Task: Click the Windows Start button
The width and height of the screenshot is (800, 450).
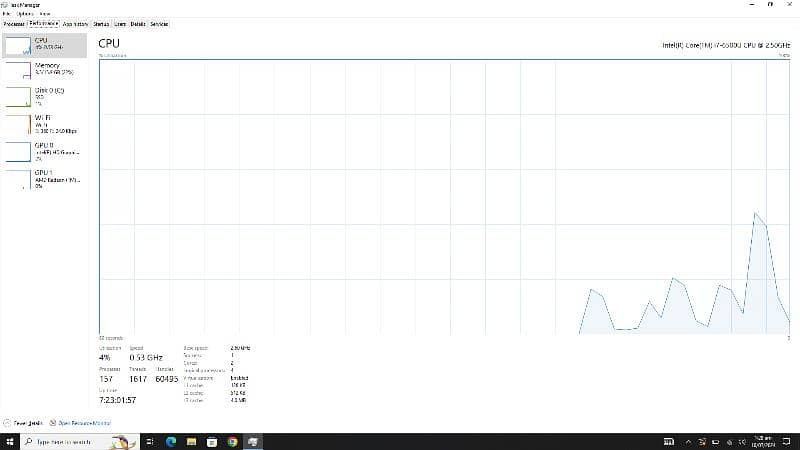Action: (10, 441)
